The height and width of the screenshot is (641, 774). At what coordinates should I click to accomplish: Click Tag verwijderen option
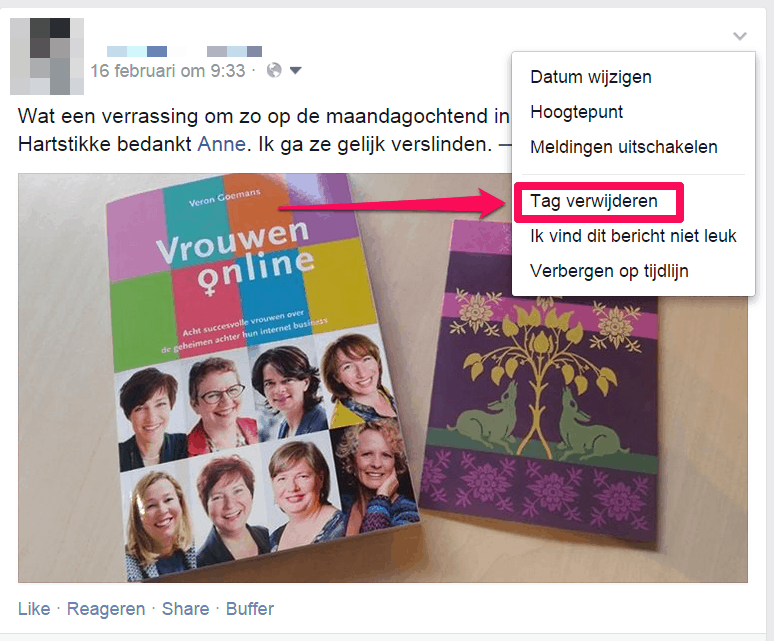pos(594,201)
